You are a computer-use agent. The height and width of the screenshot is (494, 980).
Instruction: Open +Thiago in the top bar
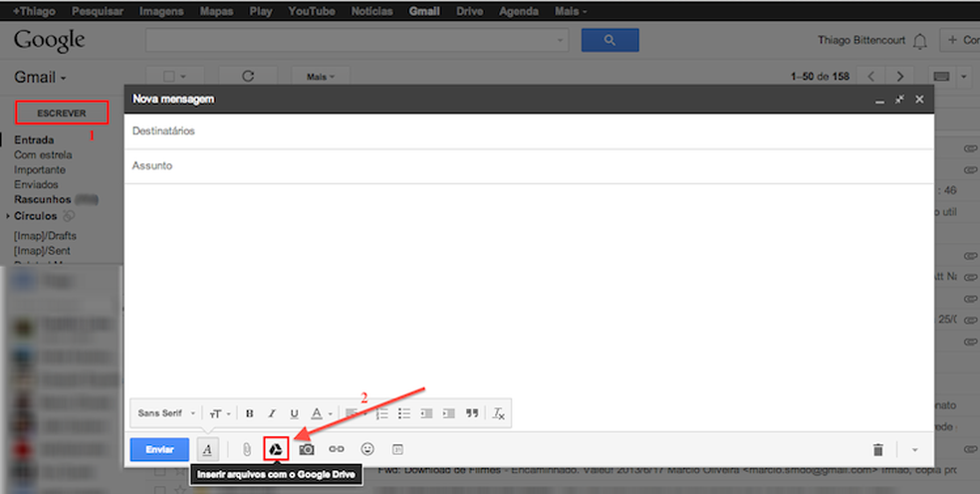[x=35, y=11]
